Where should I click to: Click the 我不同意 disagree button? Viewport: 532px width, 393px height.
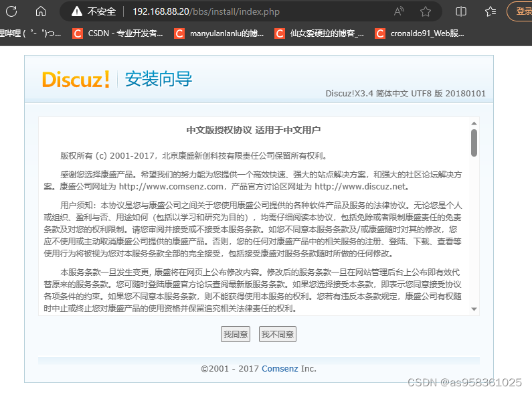(x=278, y=334)
